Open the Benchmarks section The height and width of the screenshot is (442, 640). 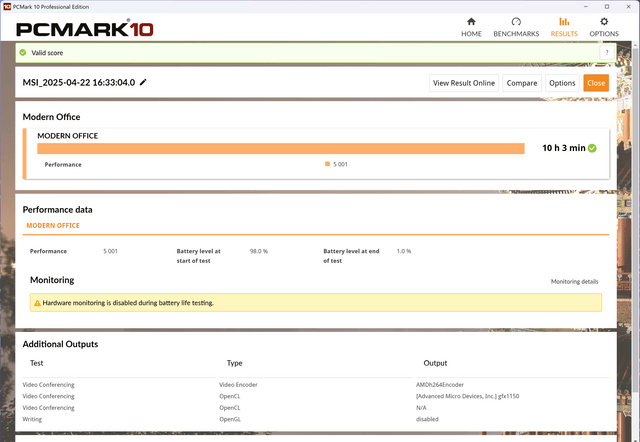point(516,27)
